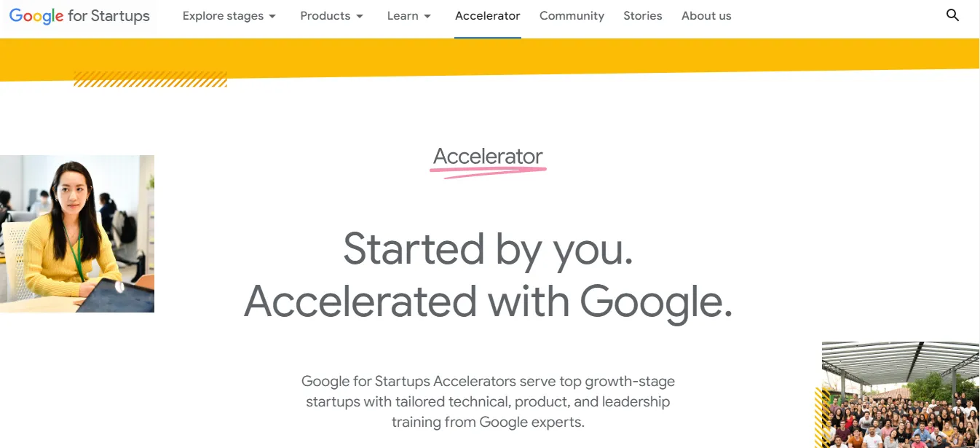Navigate to the Stories link

coord(643,16)
